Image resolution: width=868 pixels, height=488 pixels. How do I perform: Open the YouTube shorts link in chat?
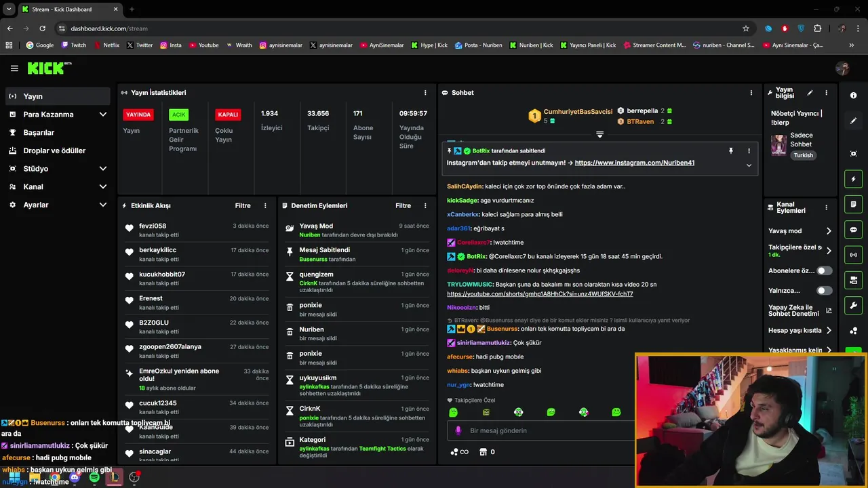click(x=540, y=294)
